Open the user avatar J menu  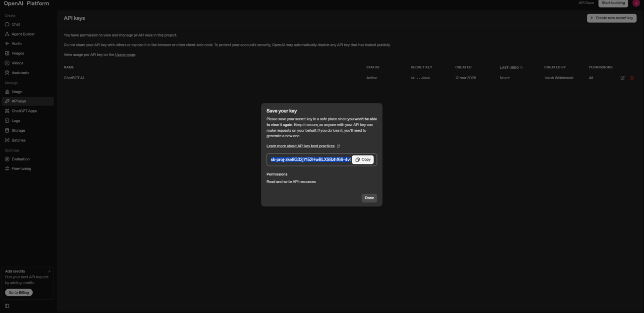[x=636, y=3]
